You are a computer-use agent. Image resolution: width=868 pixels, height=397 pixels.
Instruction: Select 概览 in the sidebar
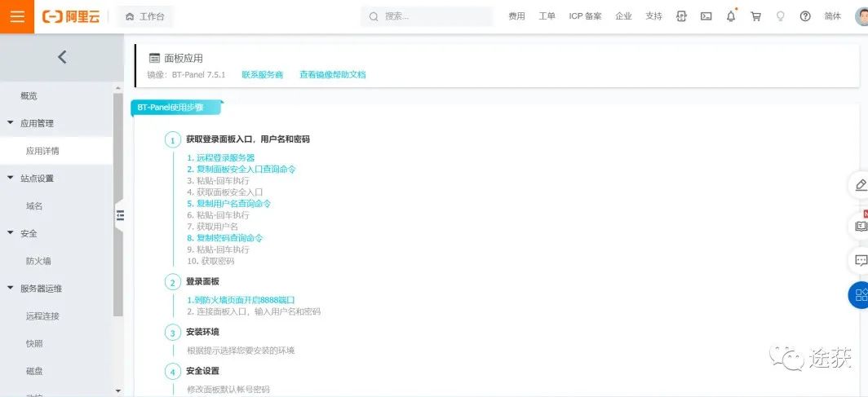click(29, 96)
